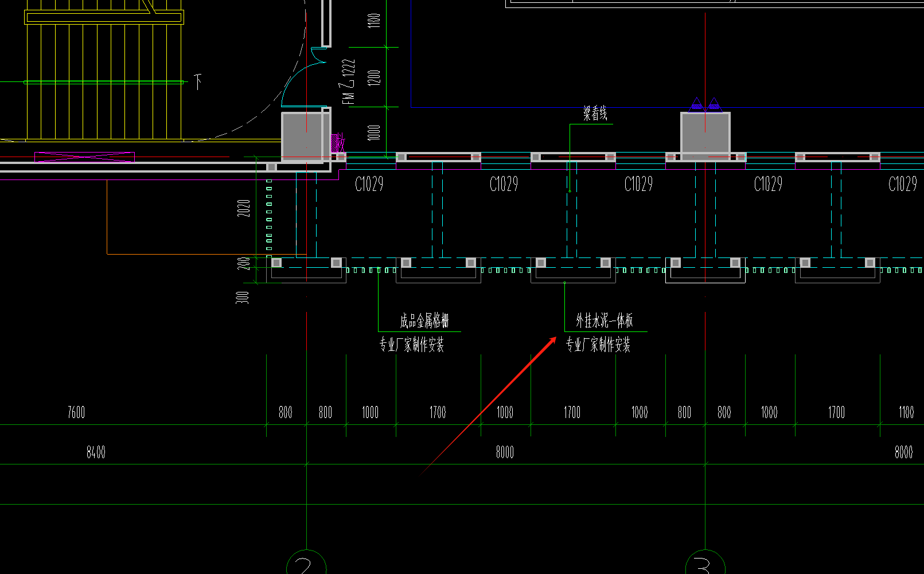
Task: Select the orange rectangle outline
Action: point(206,217)
